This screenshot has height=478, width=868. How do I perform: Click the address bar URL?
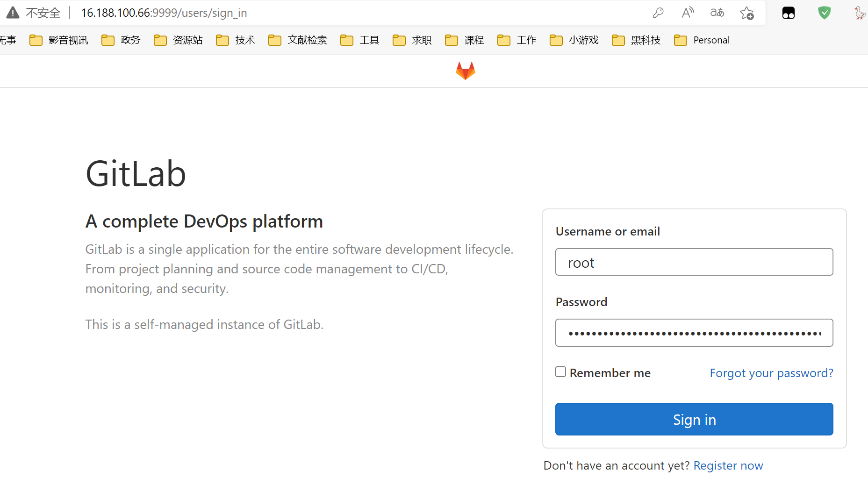pos(164,13)
